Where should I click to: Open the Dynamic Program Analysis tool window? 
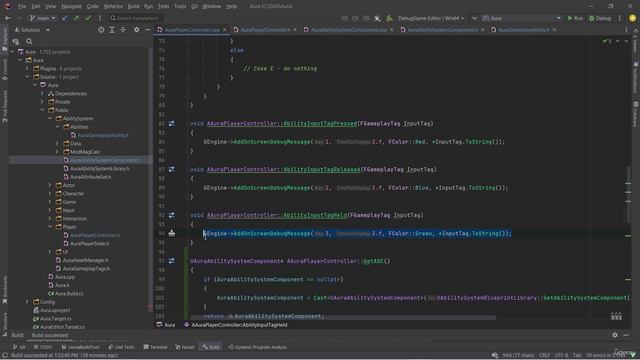(x=258, y=347)
